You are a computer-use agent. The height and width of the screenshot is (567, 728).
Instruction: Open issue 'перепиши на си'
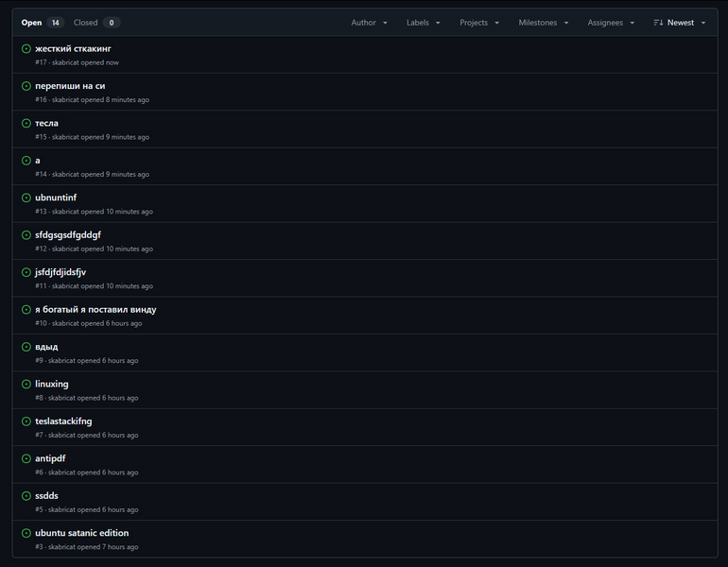70,86
